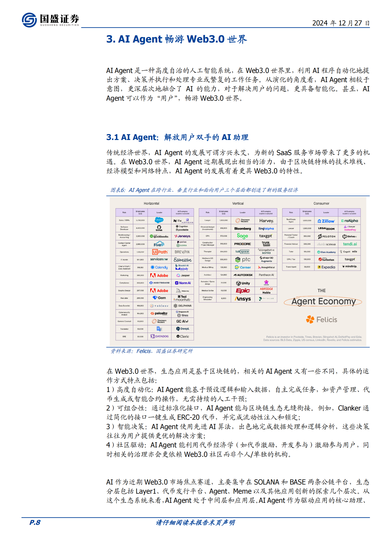This screenshot has width=392, height=555.
Task: Click the Salesforce cloud logo in the Horizontal table
Action: point(159,220)
